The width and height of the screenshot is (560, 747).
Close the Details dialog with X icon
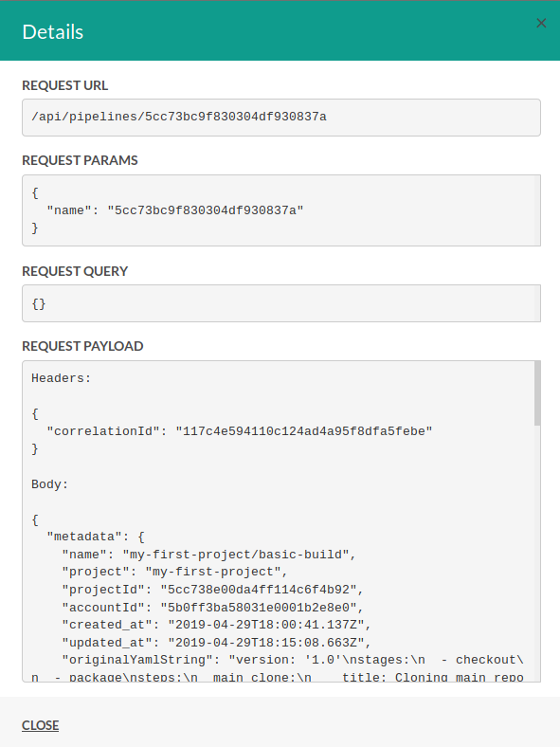tap(541, 23)
